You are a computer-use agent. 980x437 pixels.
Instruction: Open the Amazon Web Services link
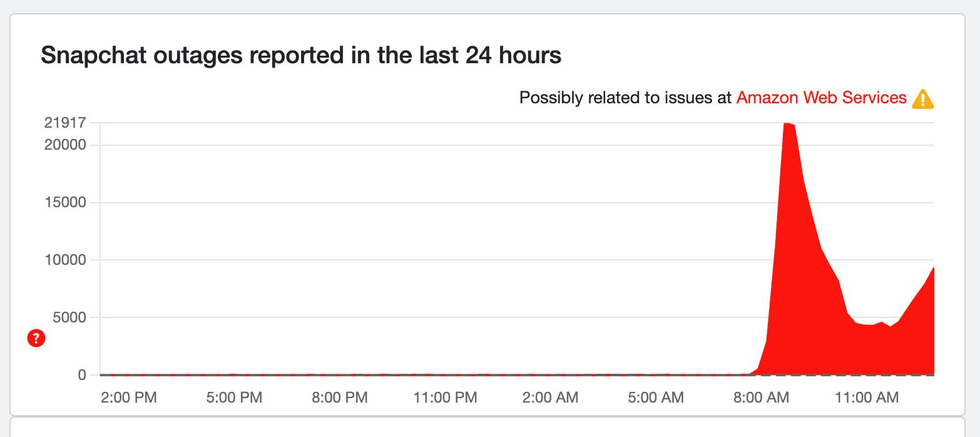(x=821, y=98)
